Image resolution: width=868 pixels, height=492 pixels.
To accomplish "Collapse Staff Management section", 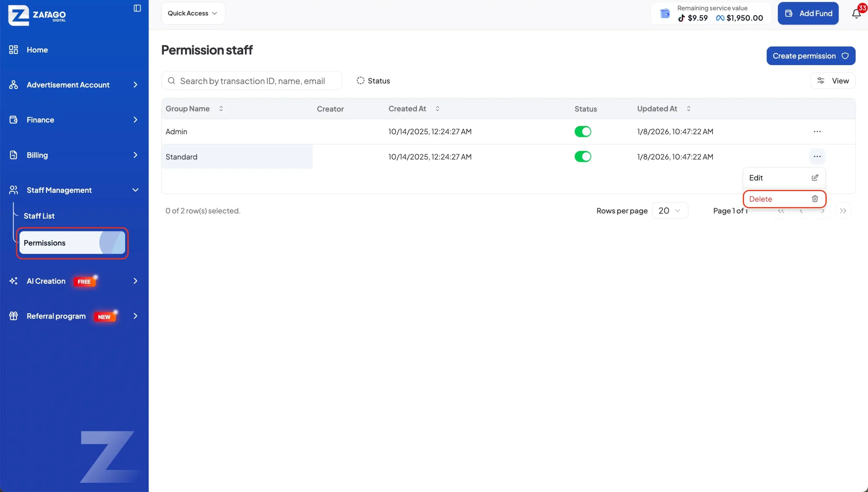I will click(x=74, y=190).
